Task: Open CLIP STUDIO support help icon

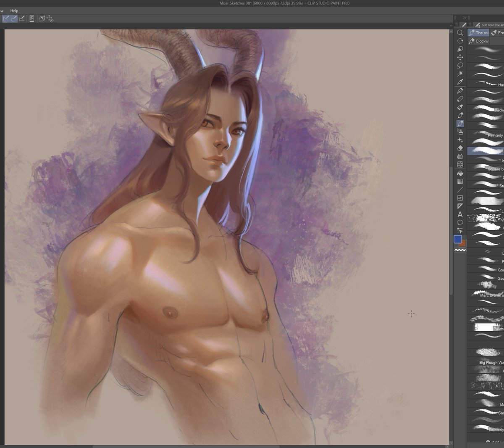Action: click(x=42, y=18)
